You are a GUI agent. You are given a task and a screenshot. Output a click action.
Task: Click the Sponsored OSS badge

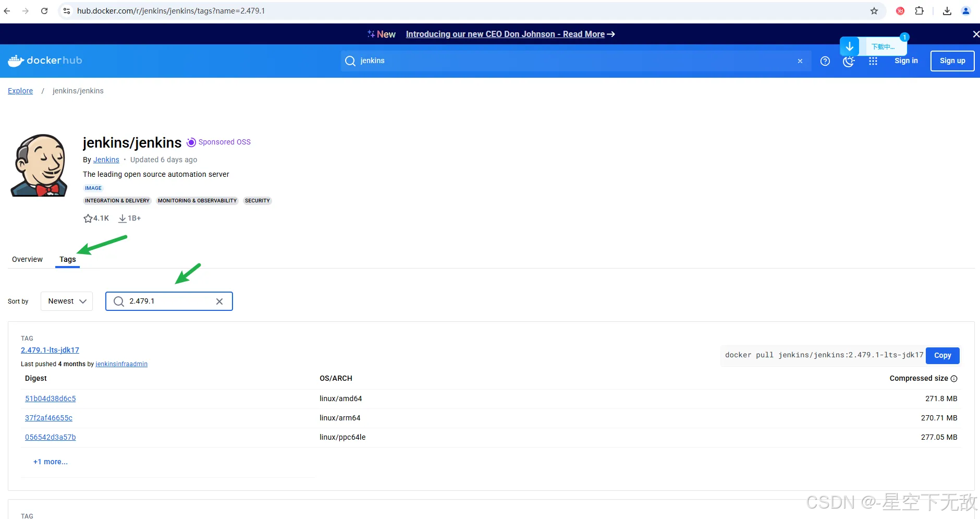pos(219,142)
